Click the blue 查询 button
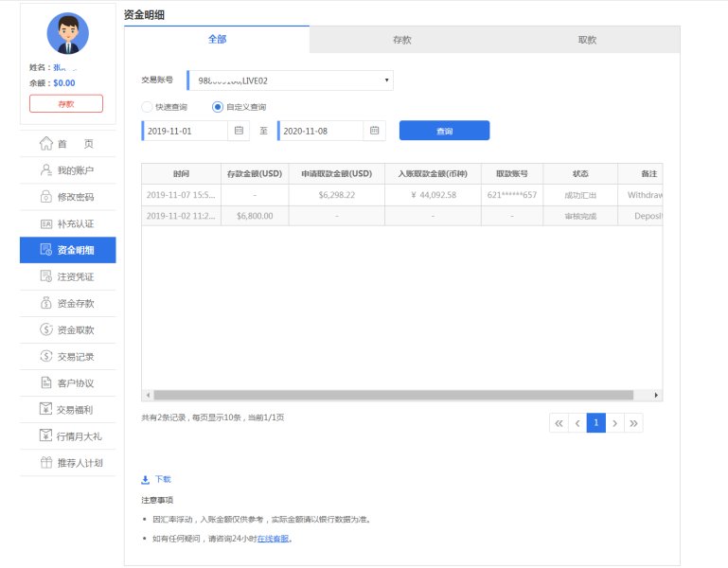 tap(444, 131)
